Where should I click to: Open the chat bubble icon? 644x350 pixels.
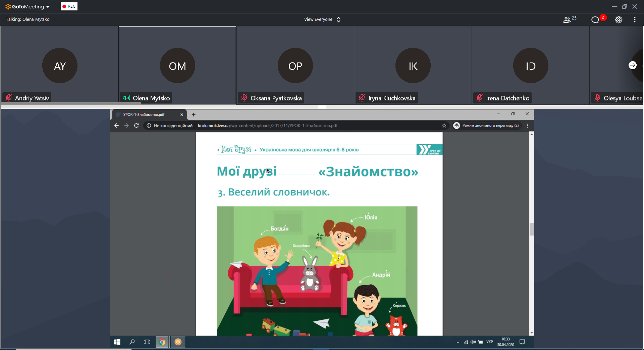coord(595,20)
